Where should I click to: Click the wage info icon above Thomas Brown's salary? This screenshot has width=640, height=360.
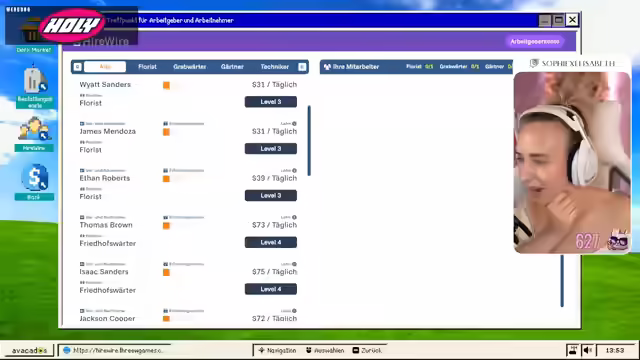click(x=294, y=217)
